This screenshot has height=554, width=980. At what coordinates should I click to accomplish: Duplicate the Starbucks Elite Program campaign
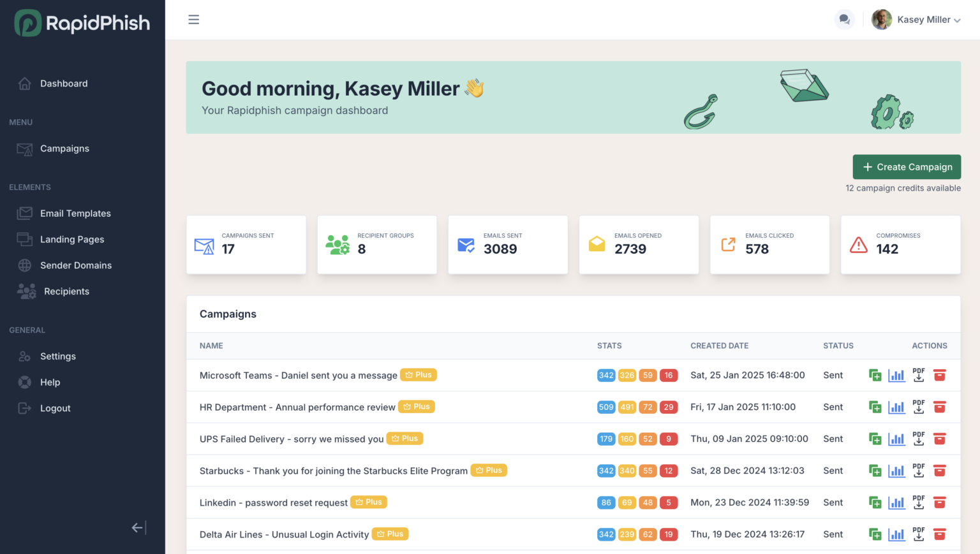coord(875,470)
